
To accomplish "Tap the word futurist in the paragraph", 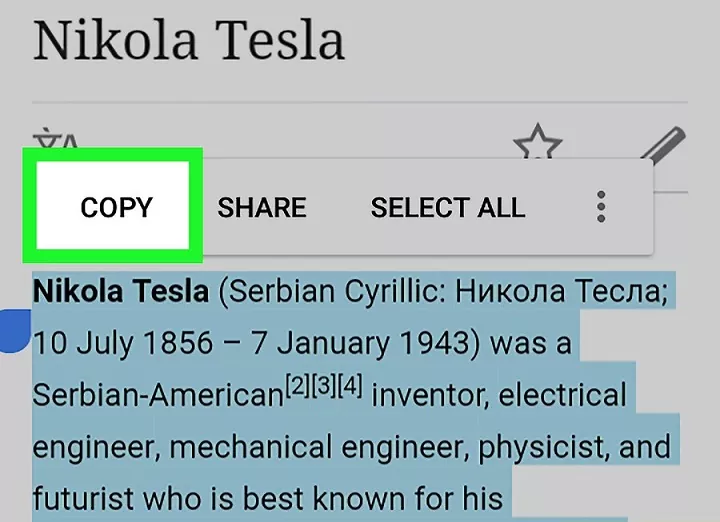I will 83,498.
